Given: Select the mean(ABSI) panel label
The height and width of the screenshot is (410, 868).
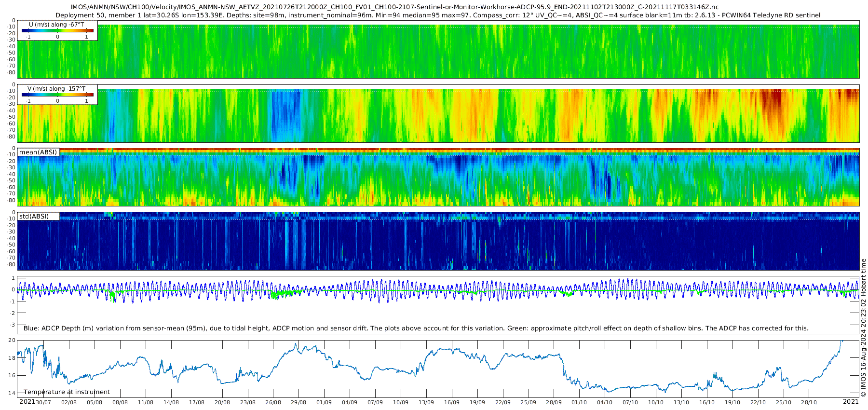Looking at the screenshot, I should click(x=38, y=152).
